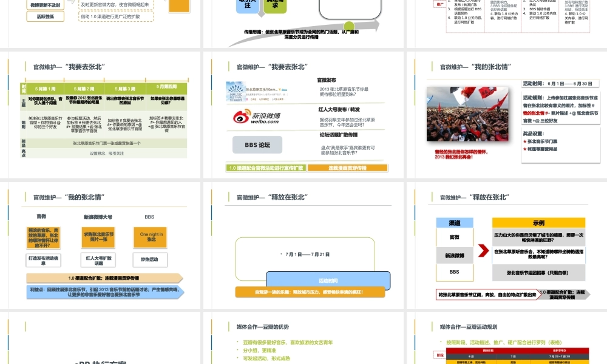Click the green 1.0渠道配合官微活动 bar
The width and height of the screenshot is (607, 364).
tap(266, 168)
